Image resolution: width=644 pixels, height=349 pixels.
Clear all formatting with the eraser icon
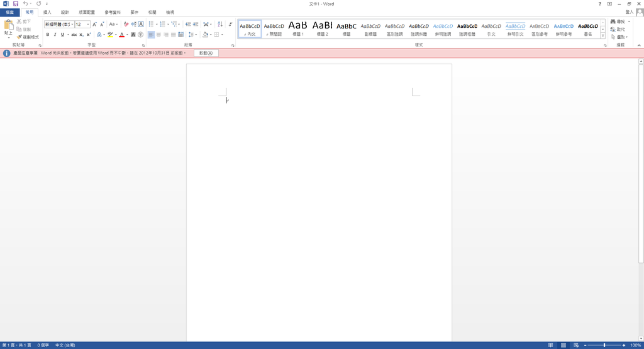pos(126,25)
